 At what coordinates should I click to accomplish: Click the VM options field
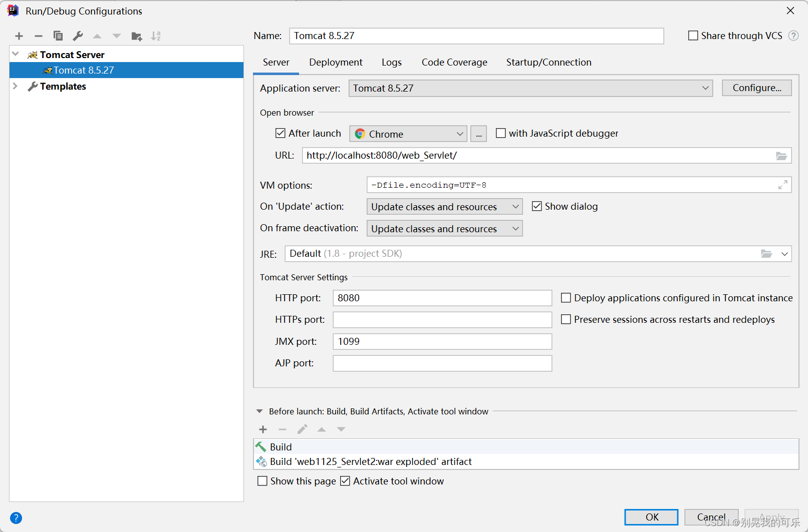579,185
